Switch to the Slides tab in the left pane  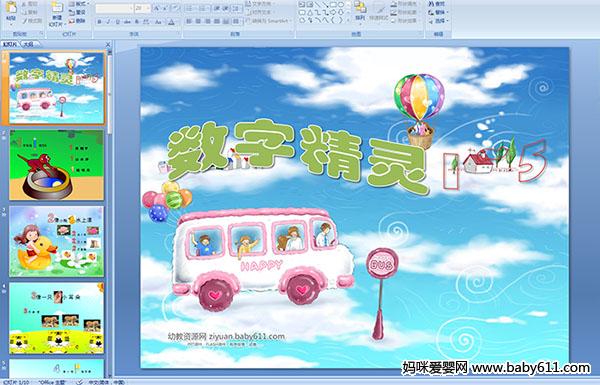10,44
